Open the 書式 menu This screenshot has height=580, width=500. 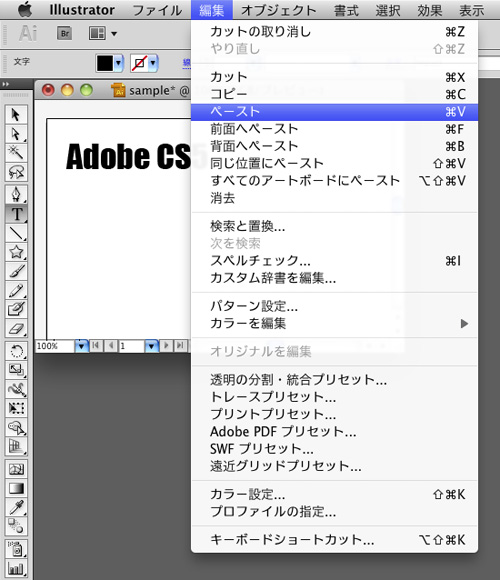pyautogui.click(x=346, y=10)
